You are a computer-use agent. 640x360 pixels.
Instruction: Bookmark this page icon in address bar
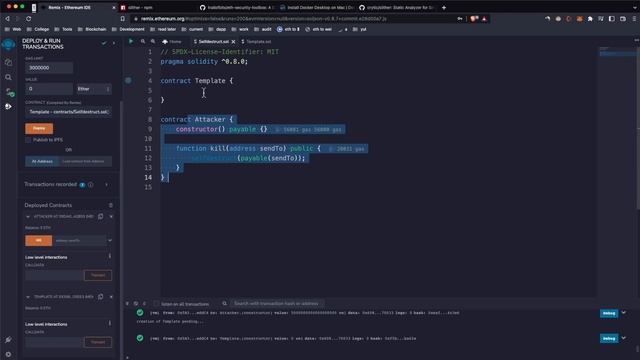pyautogui.click(x=123, y=19)
